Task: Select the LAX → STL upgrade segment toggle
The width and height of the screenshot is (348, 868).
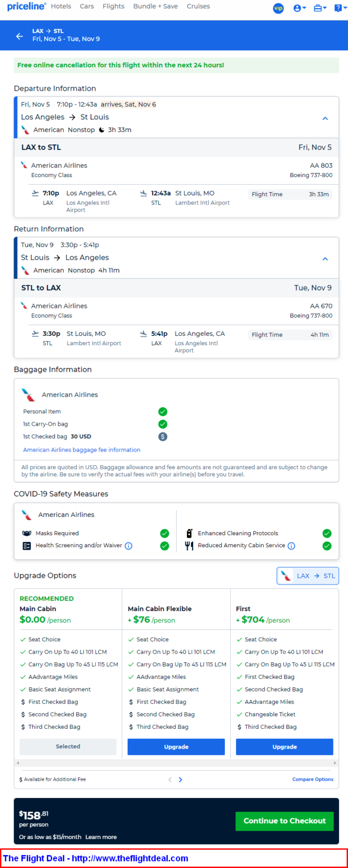Action: click(307, 576)
